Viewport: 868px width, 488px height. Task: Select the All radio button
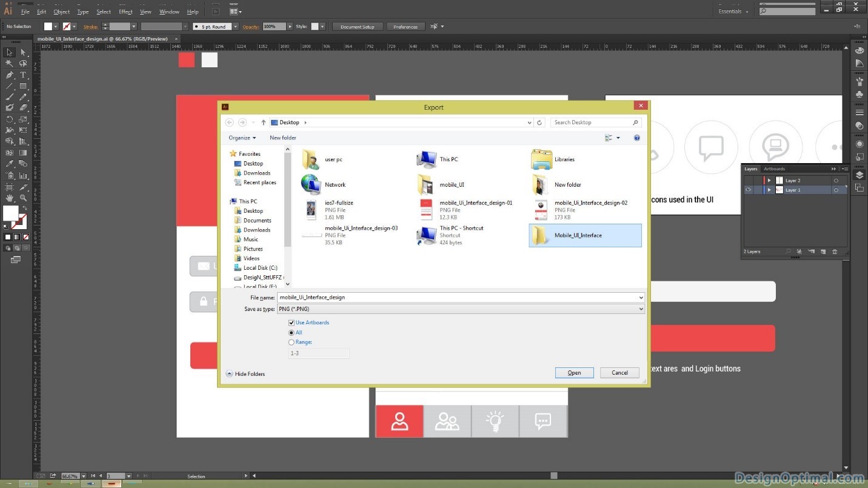[x=292, y=333]
